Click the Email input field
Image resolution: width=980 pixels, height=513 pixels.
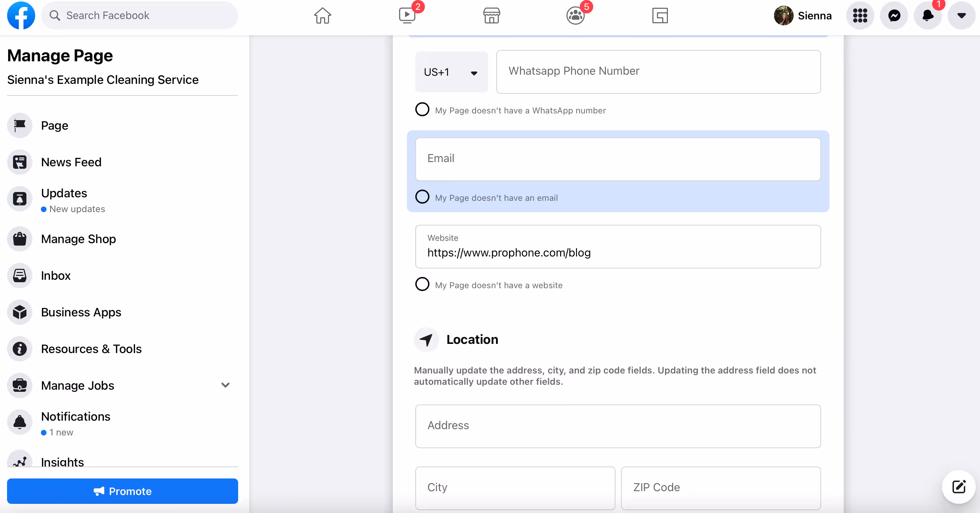click(x=618, y=159)
